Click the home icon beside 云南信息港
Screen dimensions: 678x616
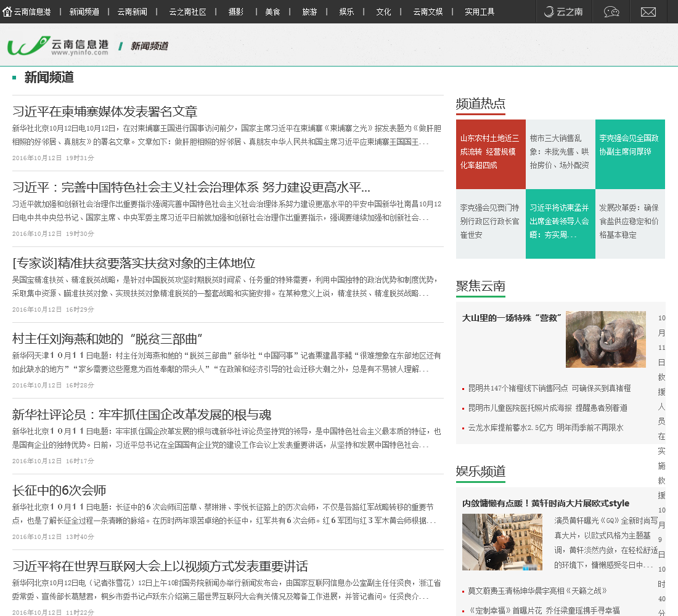tap(7, 12)
